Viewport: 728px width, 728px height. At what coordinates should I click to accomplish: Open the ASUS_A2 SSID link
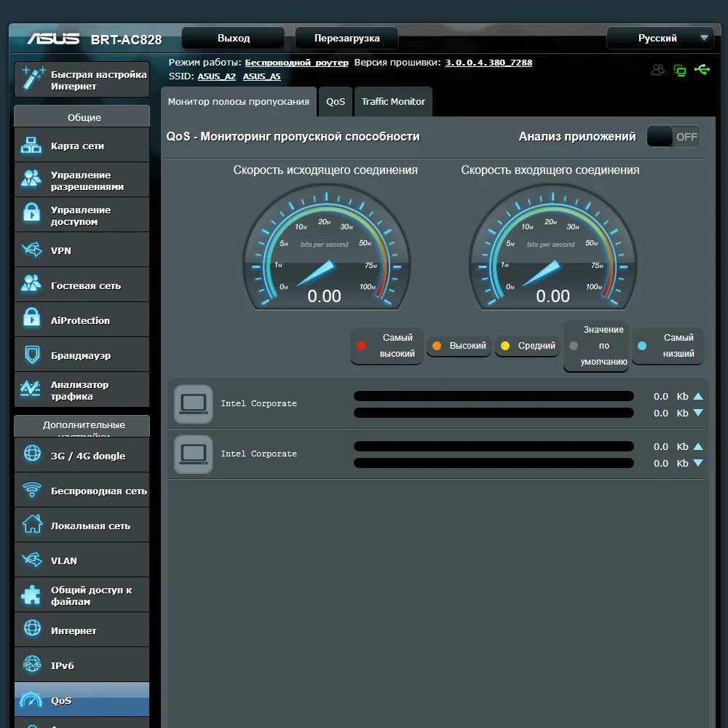216,76
